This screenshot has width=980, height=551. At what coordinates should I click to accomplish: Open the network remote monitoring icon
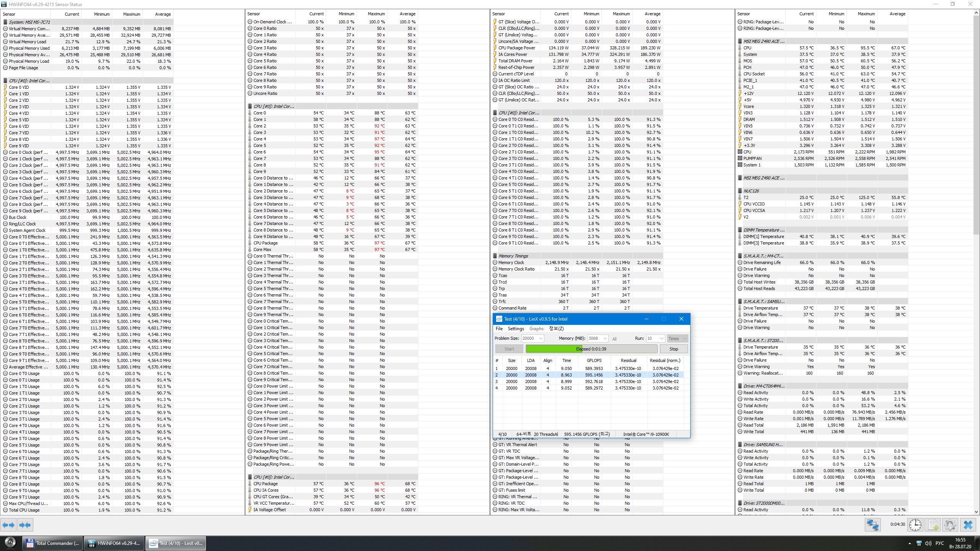click(872, 525)
